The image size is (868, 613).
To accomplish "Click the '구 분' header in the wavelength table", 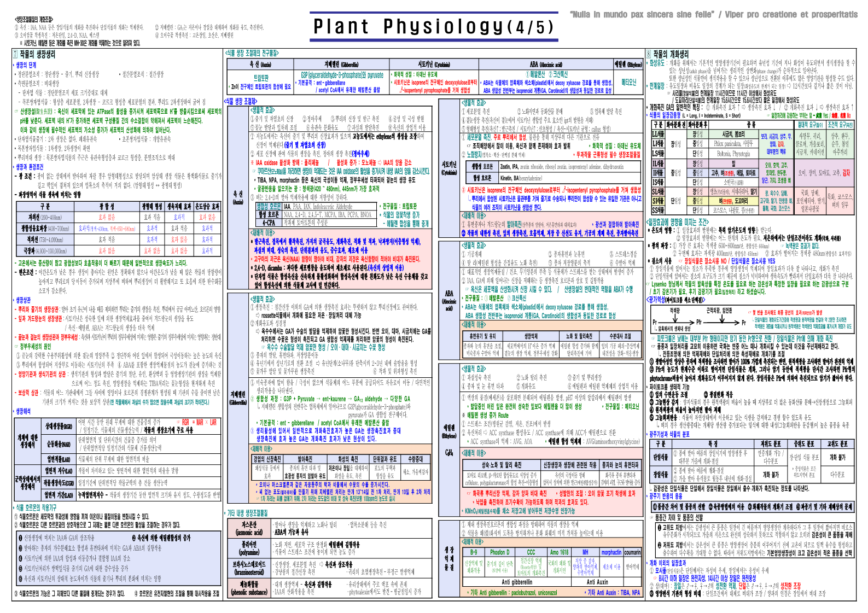I will pyautogui.click(x=45, y=207).
